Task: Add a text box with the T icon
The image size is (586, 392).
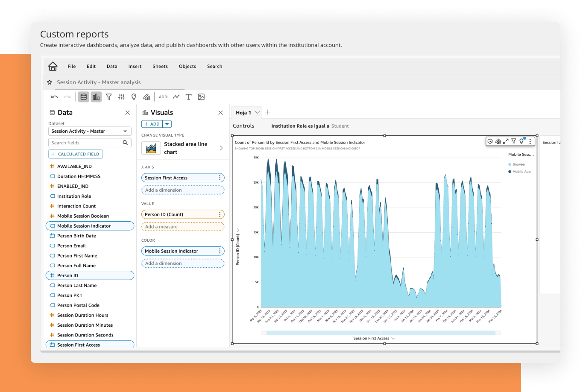Action: coord(188,97)
